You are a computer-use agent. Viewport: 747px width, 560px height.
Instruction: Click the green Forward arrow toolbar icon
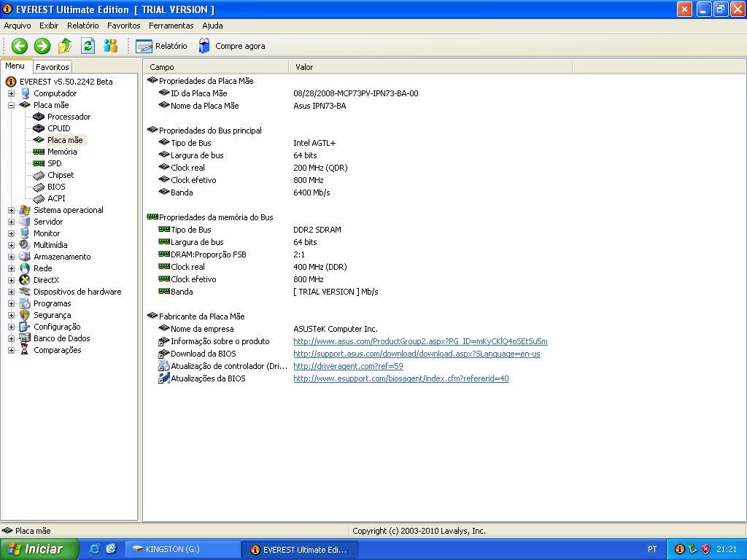point(42,46)
